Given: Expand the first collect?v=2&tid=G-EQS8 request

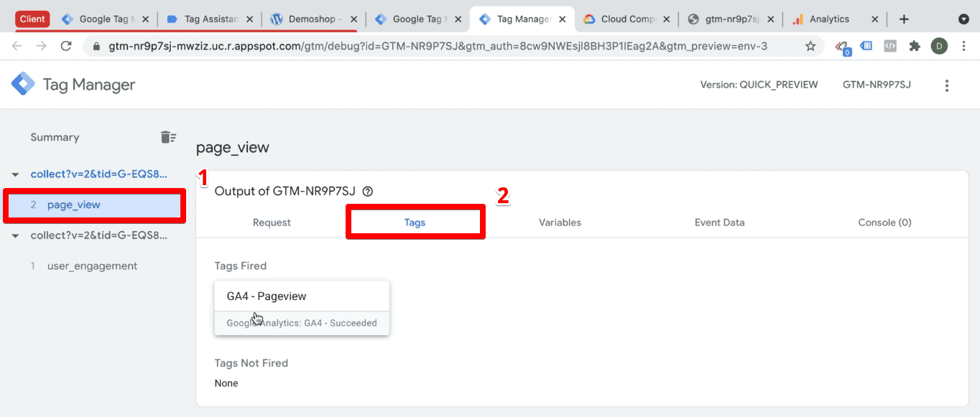Looking at the screenshot, I should point(14,174).
